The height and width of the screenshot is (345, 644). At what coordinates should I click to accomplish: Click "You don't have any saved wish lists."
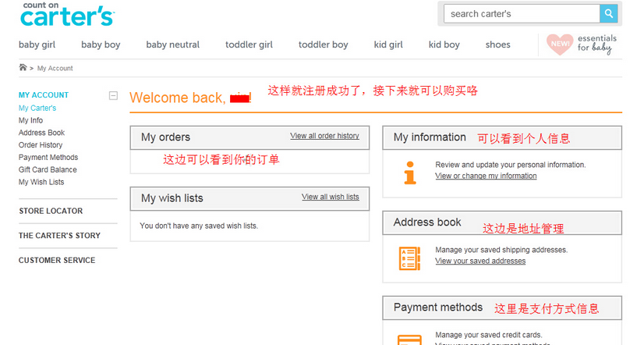coord(199,226)
